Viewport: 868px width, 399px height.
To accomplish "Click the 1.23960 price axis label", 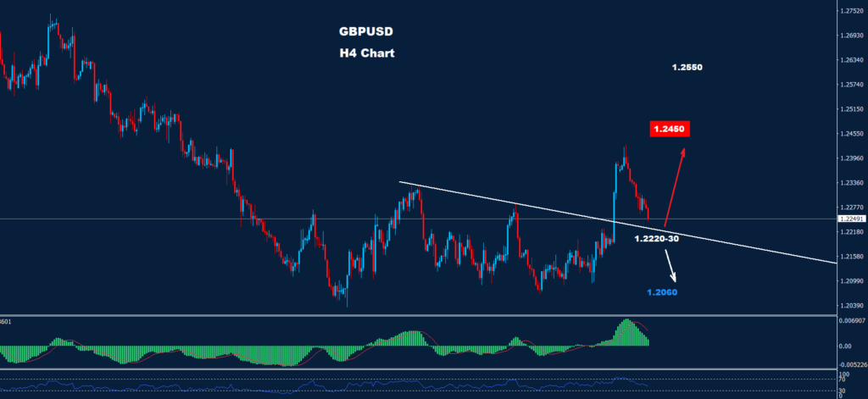I will [x=853, y=158].
